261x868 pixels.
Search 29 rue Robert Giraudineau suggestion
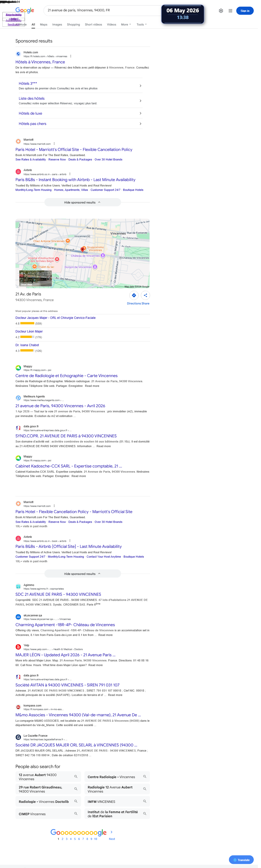click(x=48, y=789)
